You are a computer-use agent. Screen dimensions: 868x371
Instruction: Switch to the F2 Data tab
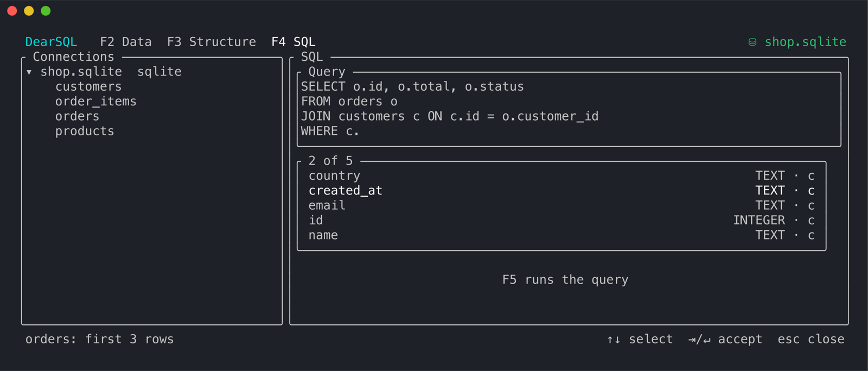pyautogui.click(x=126, y=42)
